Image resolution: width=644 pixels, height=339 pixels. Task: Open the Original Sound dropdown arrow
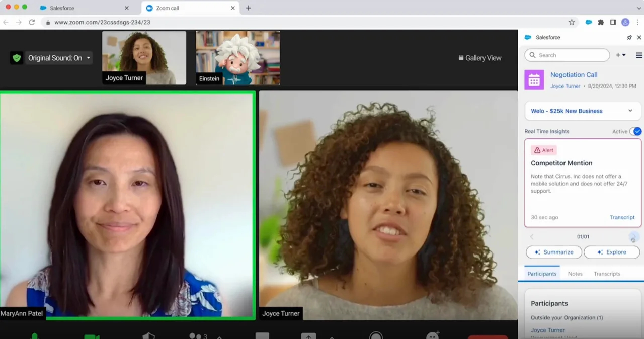tap(88, 58)
